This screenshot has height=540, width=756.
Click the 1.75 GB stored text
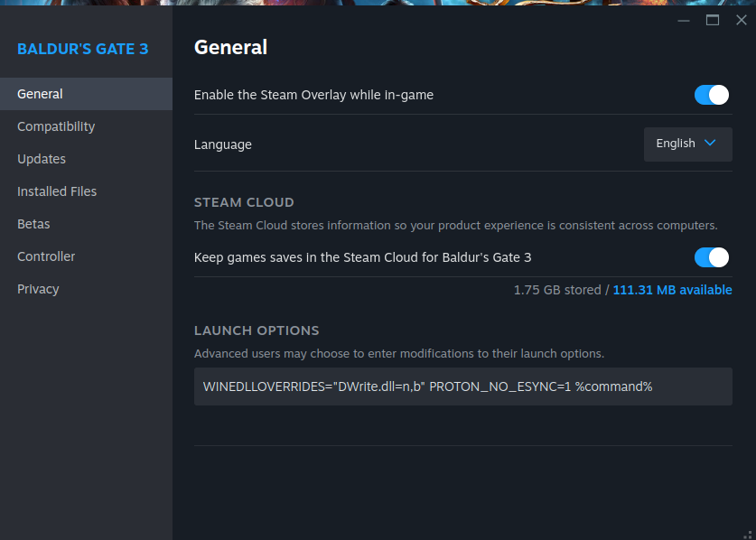(557, 290)
